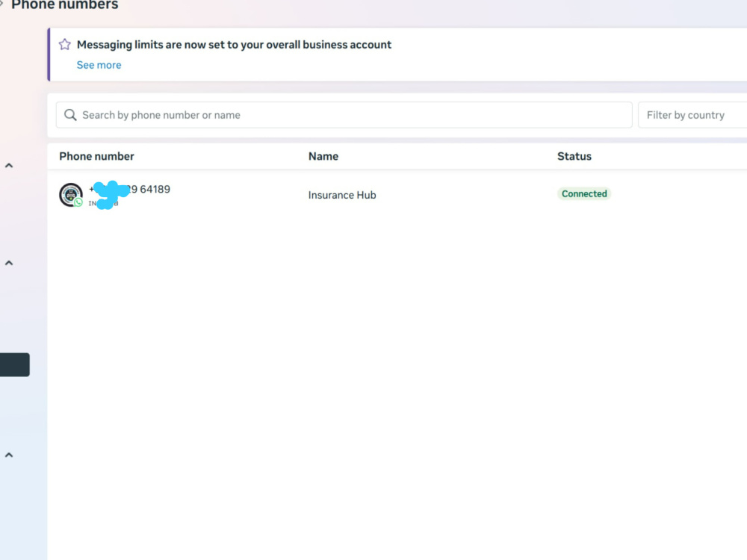Viewport: 747px width, 560px height.
Task: Click the Phone number column header
Action: pos(96,156)
